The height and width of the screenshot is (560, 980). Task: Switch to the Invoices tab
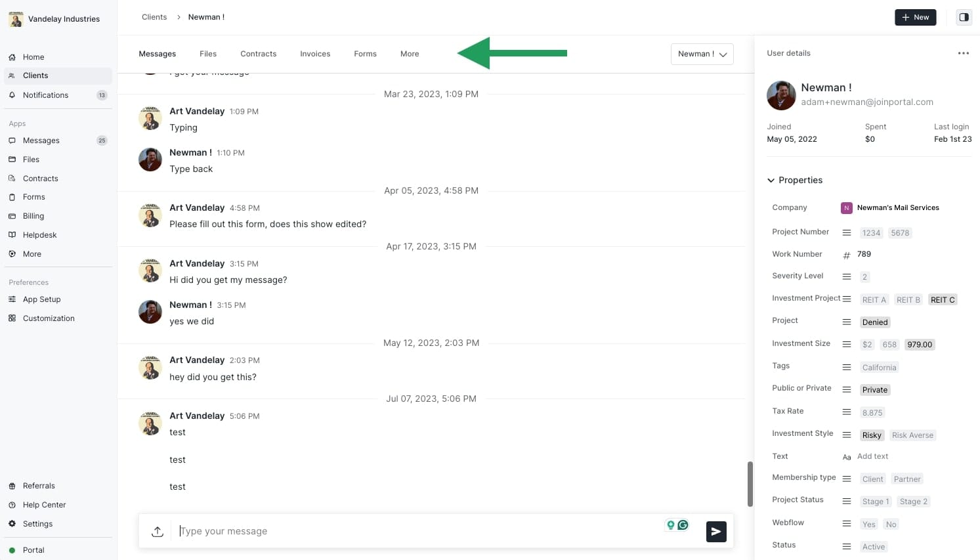(x=315, y=54)
